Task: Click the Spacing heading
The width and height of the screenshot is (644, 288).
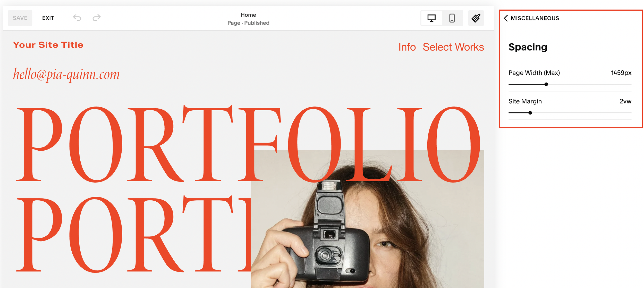Action: point(528,47)
